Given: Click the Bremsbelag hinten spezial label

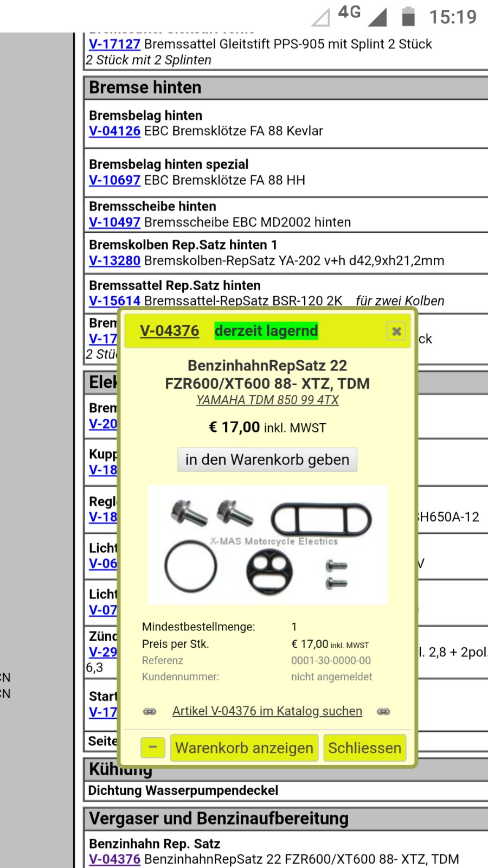Looking at the screenshot, I should (x=169, y=164).
